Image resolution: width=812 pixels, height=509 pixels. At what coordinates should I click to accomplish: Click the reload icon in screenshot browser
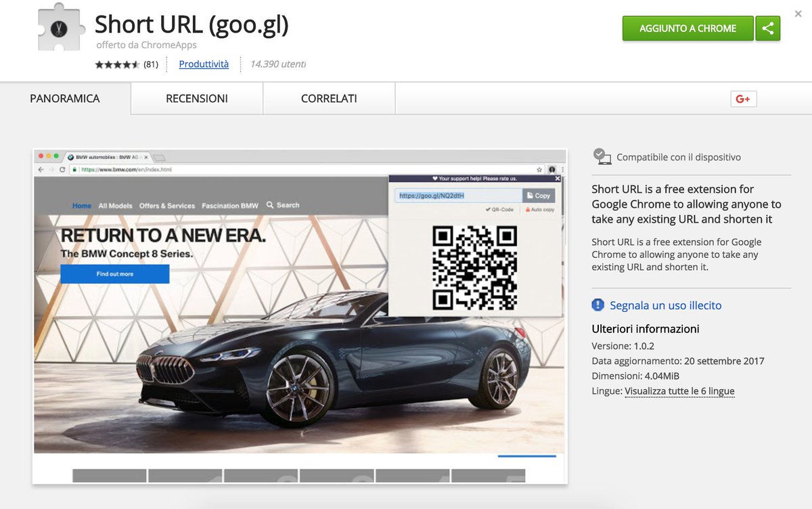(x=62, y=169)
